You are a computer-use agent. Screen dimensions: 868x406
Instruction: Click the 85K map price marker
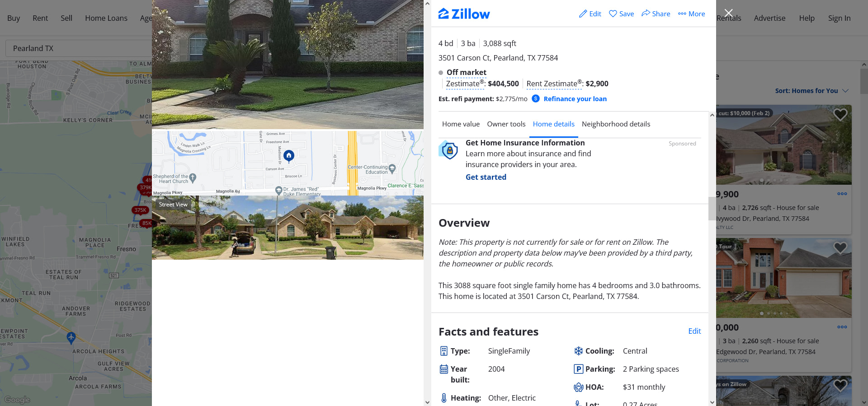pos(146,223)
